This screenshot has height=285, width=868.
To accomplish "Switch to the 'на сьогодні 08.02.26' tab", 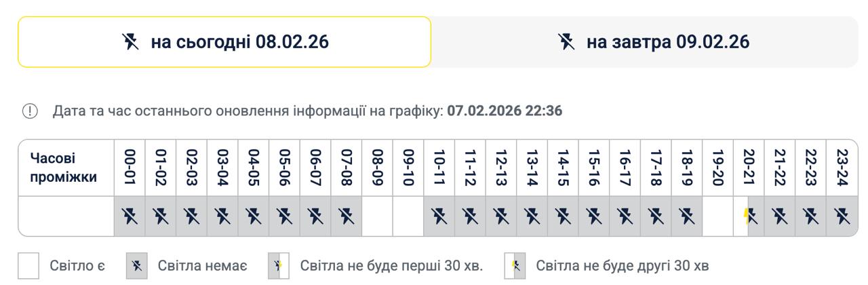I will point(224,42).
